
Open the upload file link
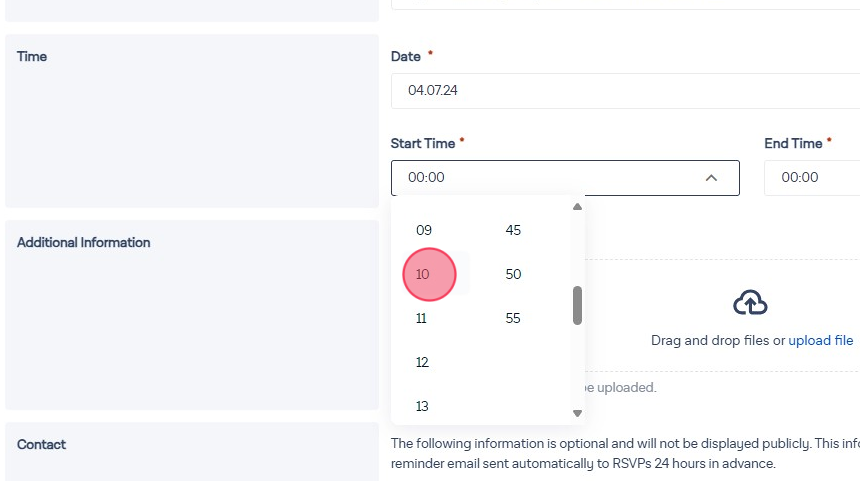pyautogui.click(x=821, y=341)
